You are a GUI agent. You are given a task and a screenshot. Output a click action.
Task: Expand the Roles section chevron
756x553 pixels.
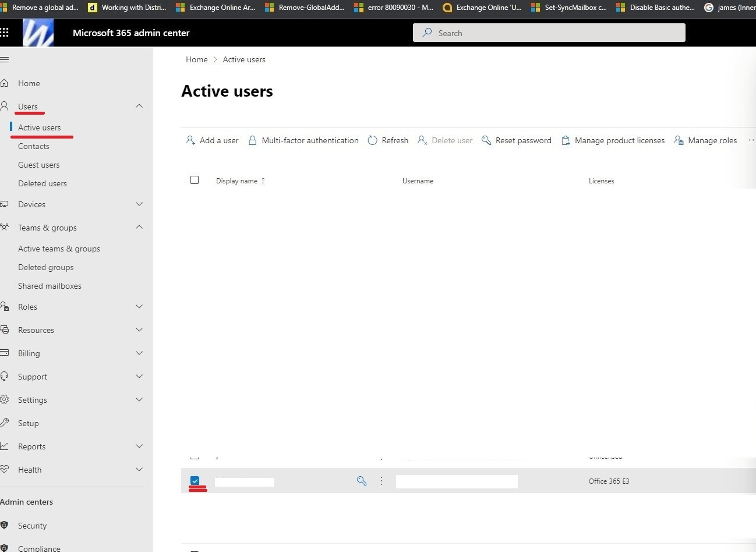coord(139,307)
